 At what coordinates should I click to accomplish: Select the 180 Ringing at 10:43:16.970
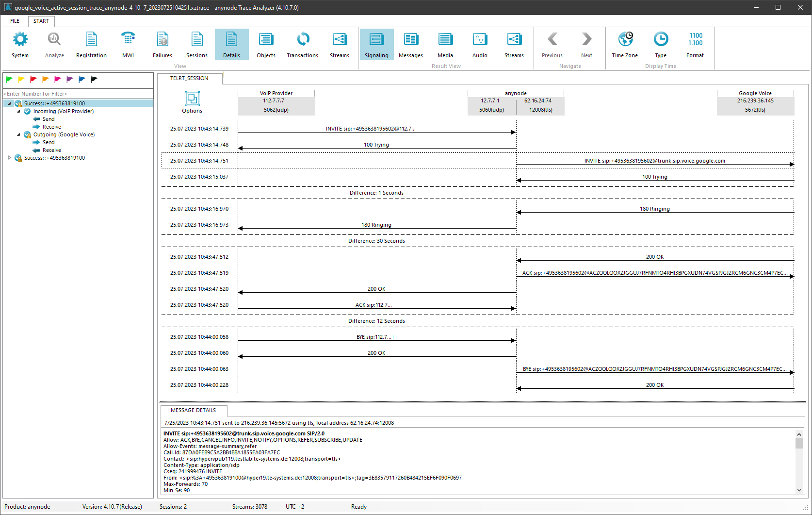point(654,209)
